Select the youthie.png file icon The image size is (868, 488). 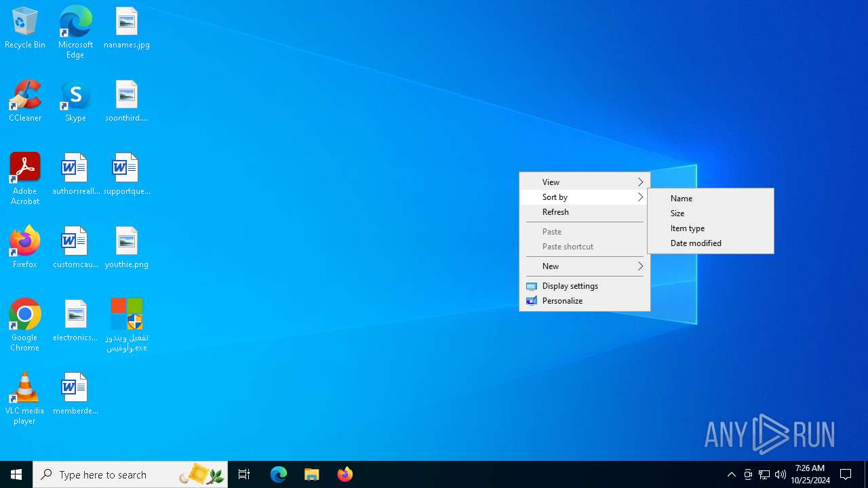127,248
